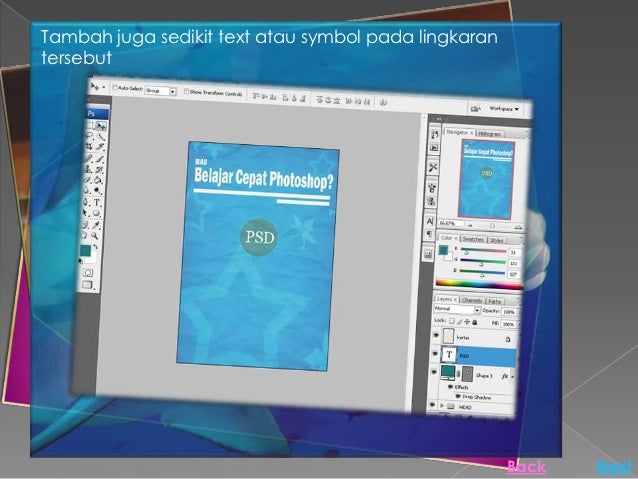Viewport: 638px width, 479px height.
Task: Select the Burn tool
Action: [97, 190]
